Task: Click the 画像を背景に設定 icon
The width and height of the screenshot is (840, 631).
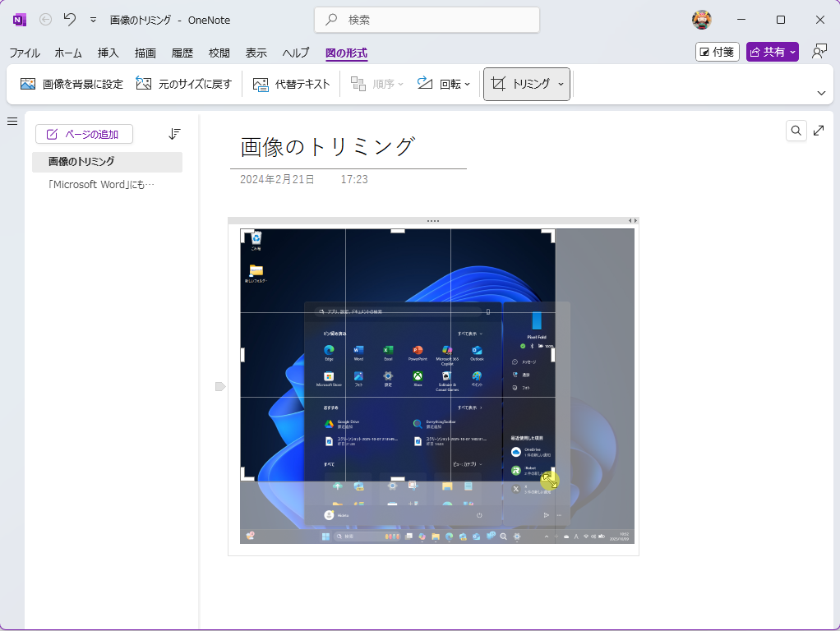Action: point(27,83)
